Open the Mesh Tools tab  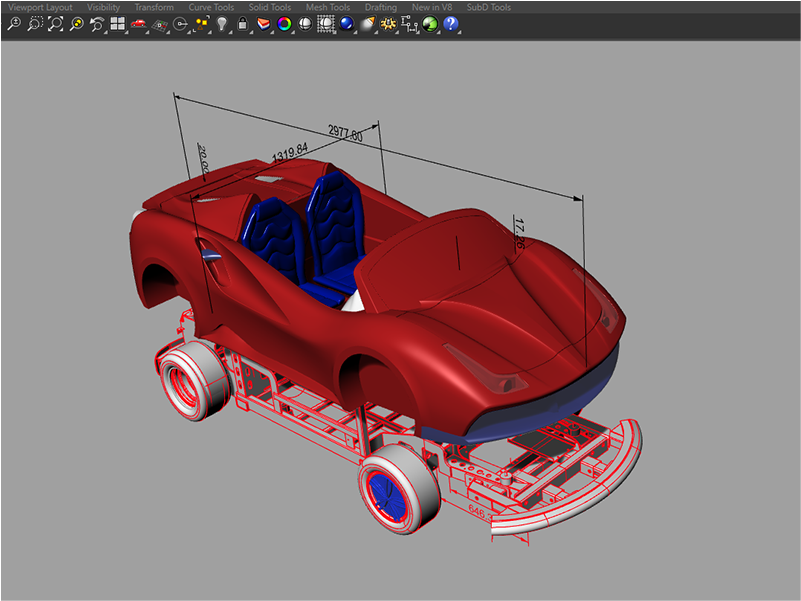[328, 7]
